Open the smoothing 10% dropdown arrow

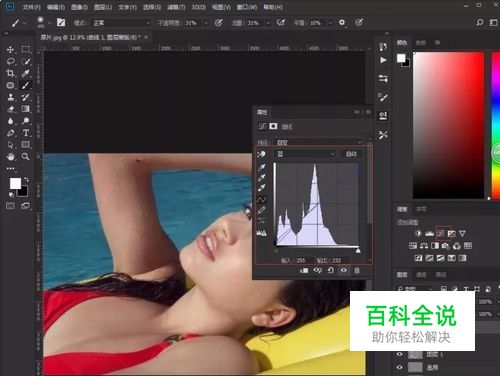click(330, 23)
